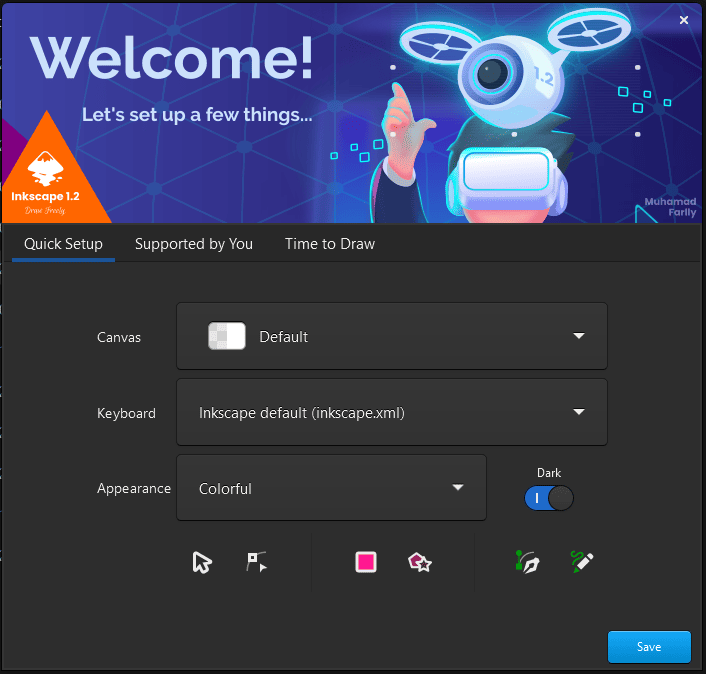The width and height of the screenshot is (706, 674).
Task: Click the Save button
Action: point(649,647)
